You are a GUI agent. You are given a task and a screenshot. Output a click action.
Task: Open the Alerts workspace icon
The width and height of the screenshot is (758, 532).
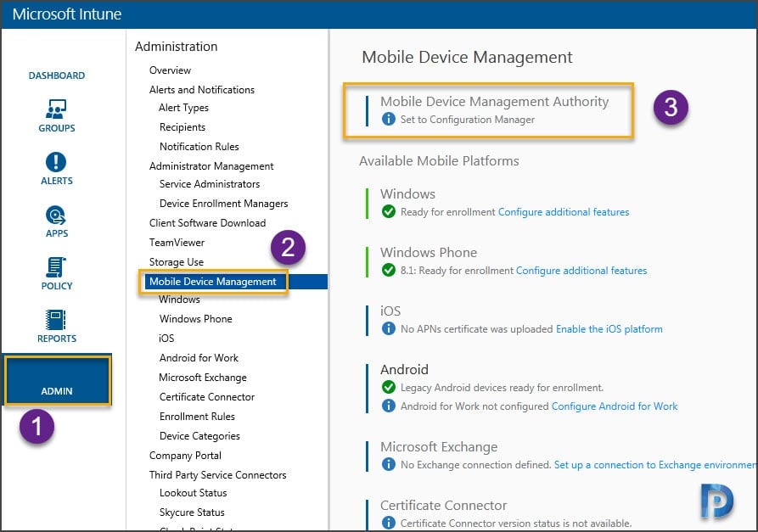[x=56, y=162]
